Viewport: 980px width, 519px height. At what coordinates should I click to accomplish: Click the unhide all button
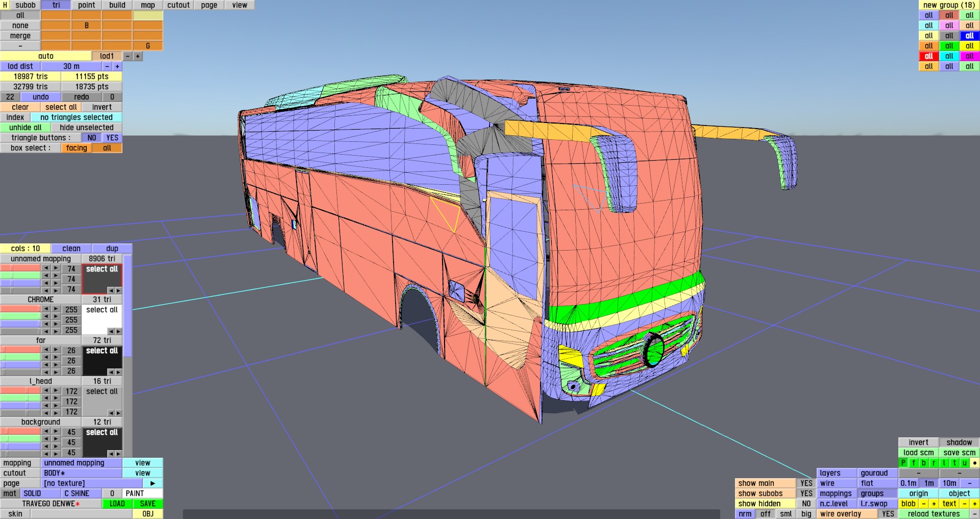tap(26, 128)
